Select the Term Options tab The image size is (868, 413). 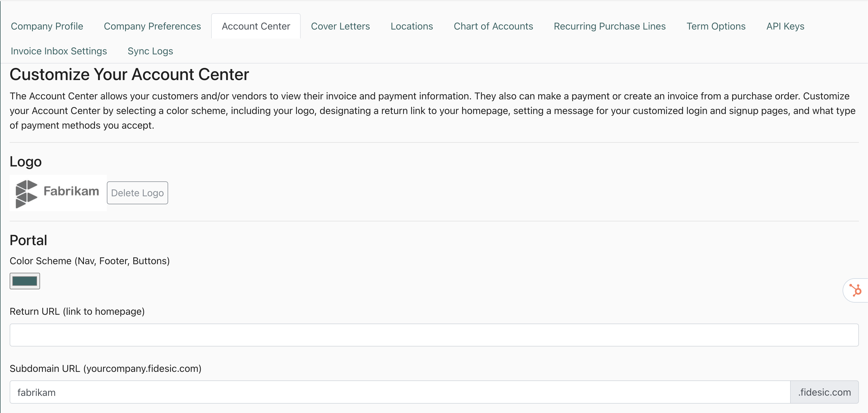(716, 26)
